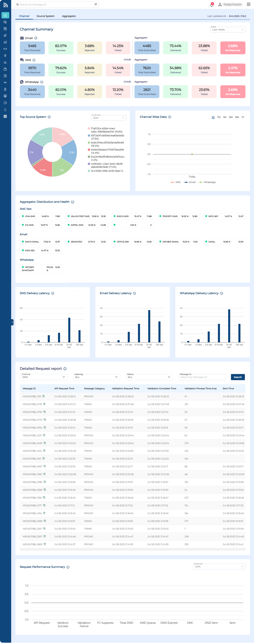
Task: Open the Status ALL dropdown
Action: click(x=149, y=377)
